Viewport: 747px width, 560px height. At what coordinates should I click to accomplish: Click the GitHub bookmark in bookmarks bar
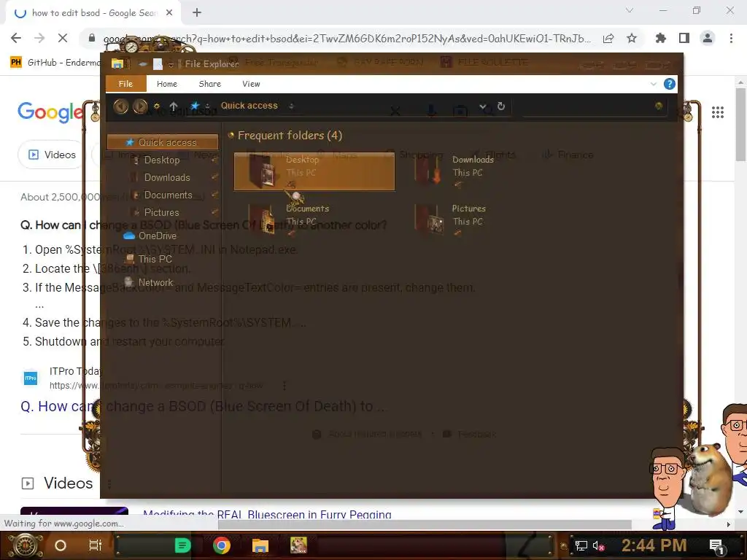pyautogui.click(x=55, y=63)
